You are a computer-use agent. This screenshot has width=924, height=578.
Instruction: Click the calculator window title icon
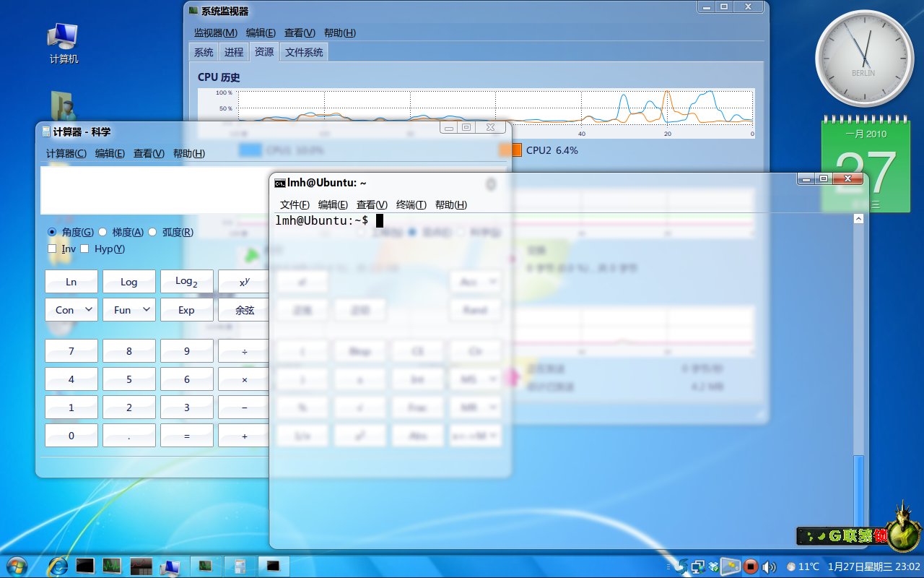click(46, 131)
